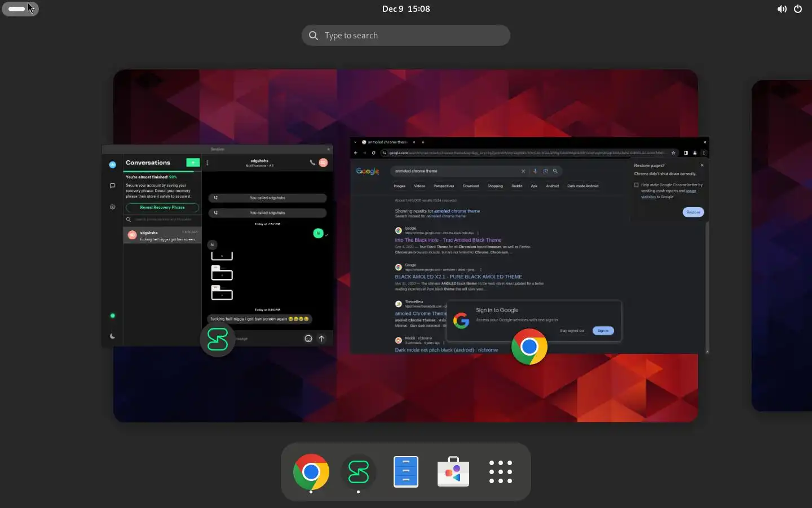The height and width of the screenshot is (508, 812).
Task: Open the Chrome profile icon
Action: [x=695, y=153]
